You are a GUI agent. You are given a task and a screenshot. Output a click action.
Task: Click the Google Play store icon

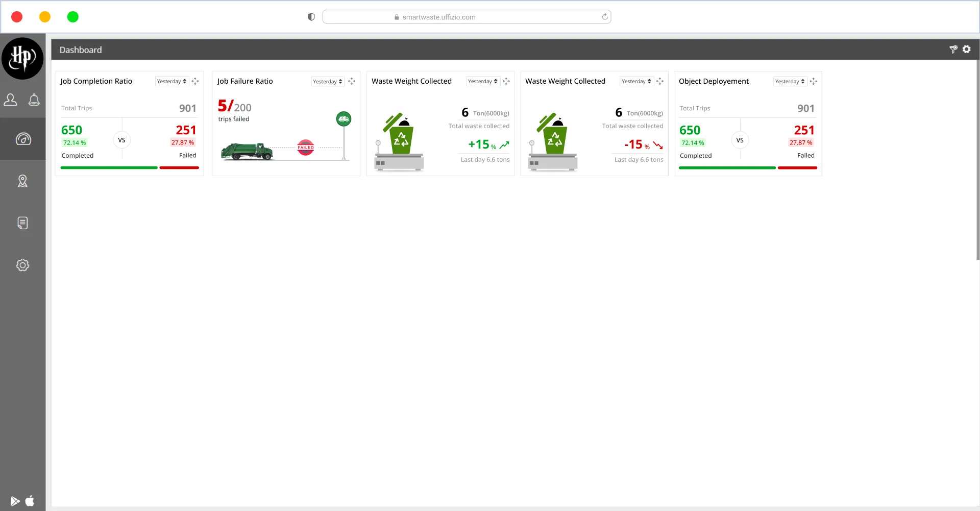pos(15,501)
